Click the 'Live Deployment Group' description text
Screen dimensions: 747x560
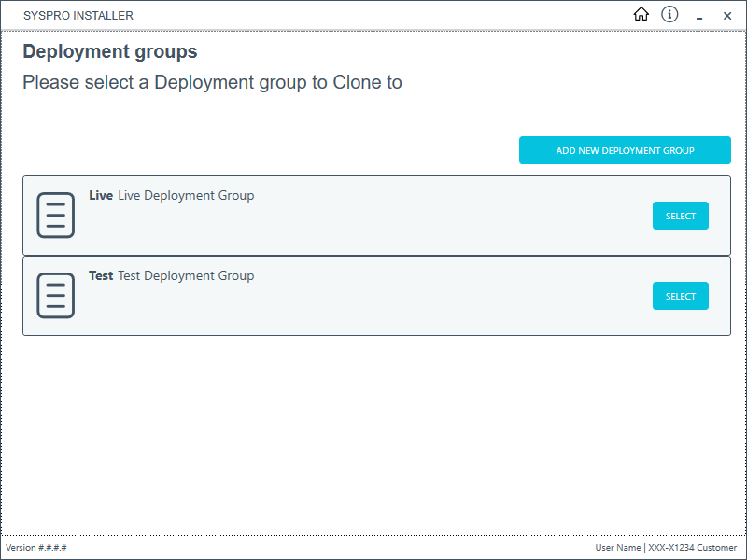pos(186,196)
